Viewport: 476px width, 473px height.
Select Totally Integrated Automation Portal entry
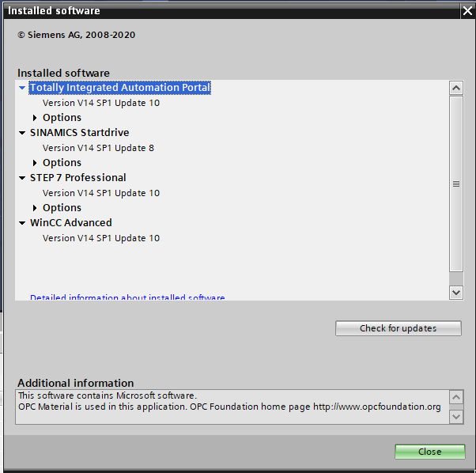[x=119, y=88]
